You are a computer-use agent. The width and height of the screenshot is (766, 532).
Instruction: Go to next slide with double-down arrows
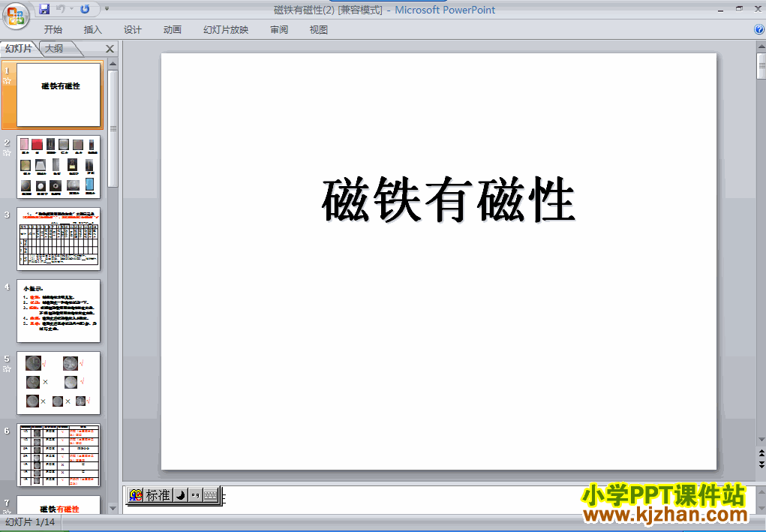761,464
